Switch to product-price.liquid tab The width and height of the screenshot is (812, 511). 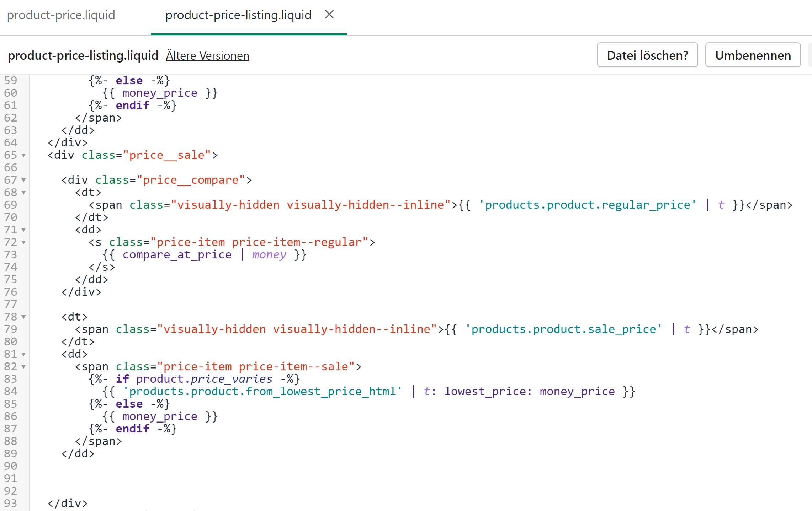point(61,15)
